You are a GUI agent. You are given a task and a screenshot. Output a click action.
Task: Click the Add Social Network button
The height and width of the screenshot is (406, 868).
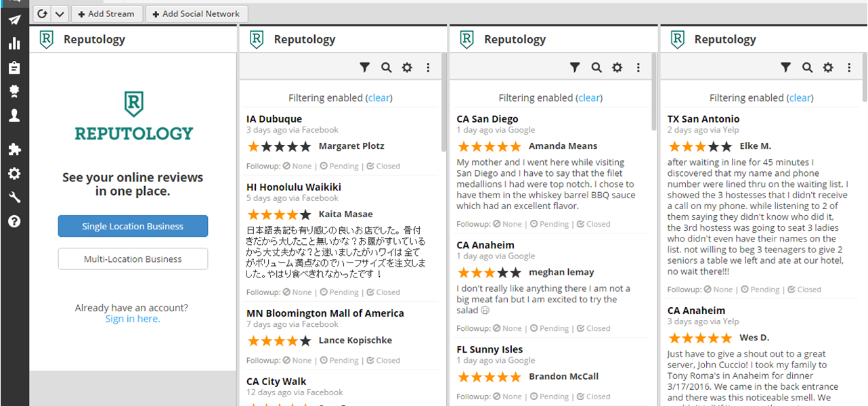click(196, 14)
